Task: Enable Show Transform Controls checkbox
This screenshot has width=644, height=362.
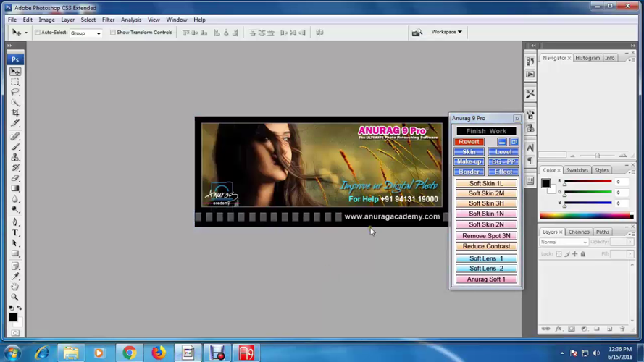Action: [x=112, y=33]
